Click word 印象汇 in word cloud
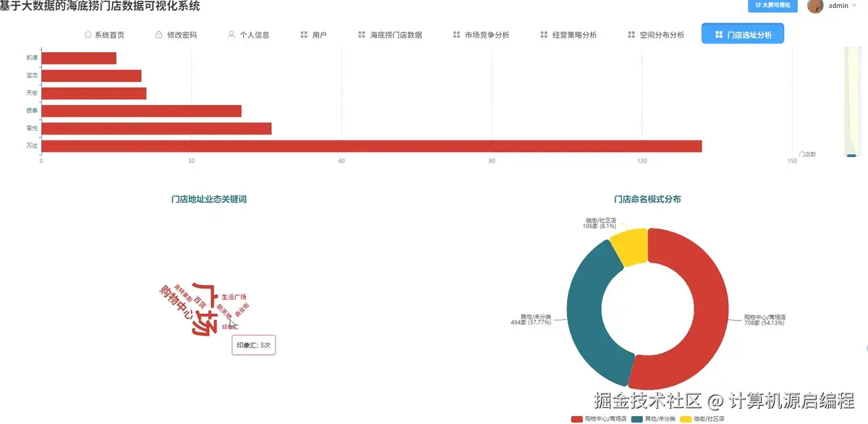This screenshot has width=868, height=424. pos(230,327)
